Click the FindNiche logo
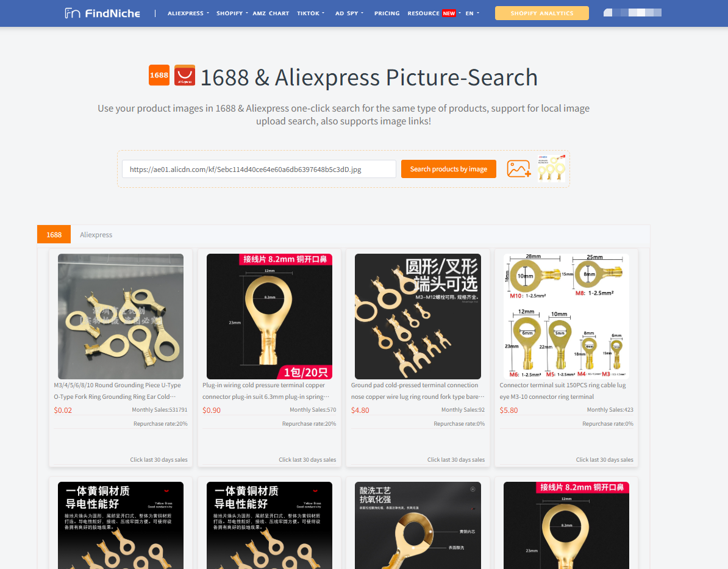 [102, 13]
